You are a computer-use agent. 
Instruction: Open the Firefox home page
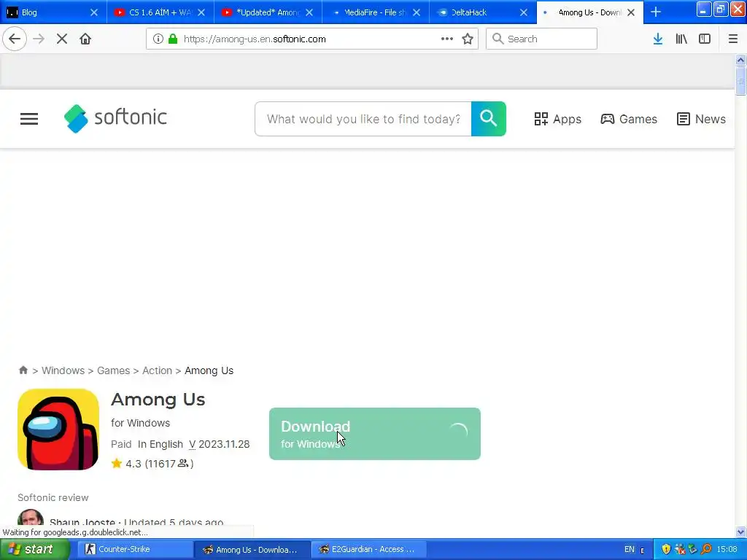(x=85, y=39)
